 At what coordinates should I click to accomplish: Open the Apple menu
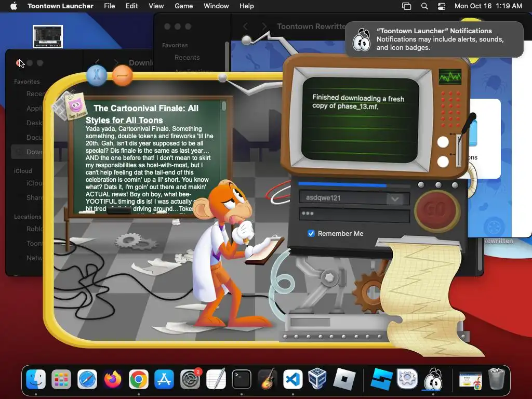pyautogui.click(x=14, y=6)
